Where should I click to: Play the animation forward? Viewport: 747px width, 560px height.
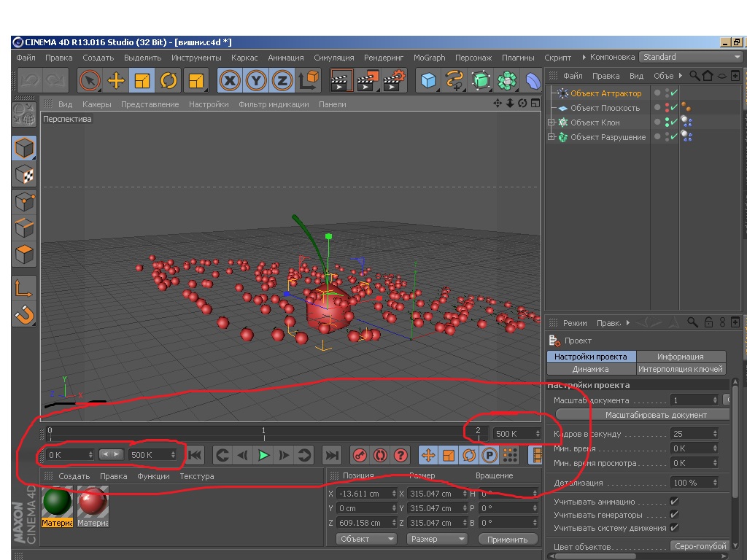(263, 455)
